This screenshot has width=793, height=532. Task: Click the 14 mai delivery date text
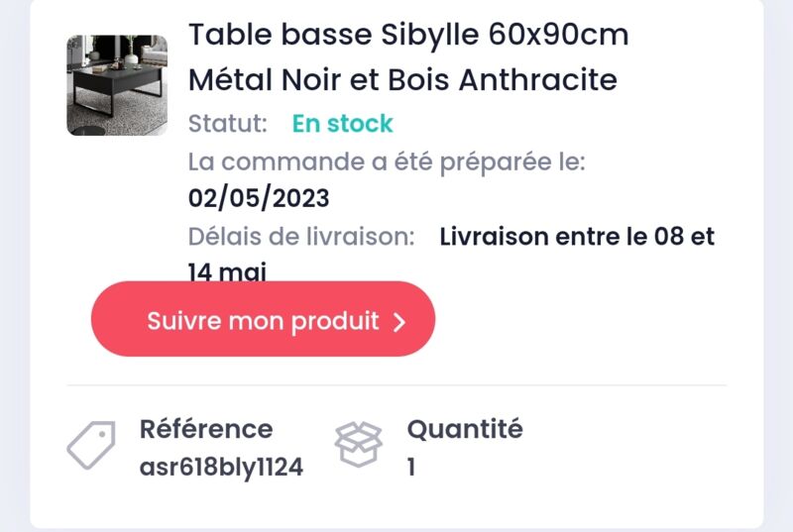(x=227, y=272)
